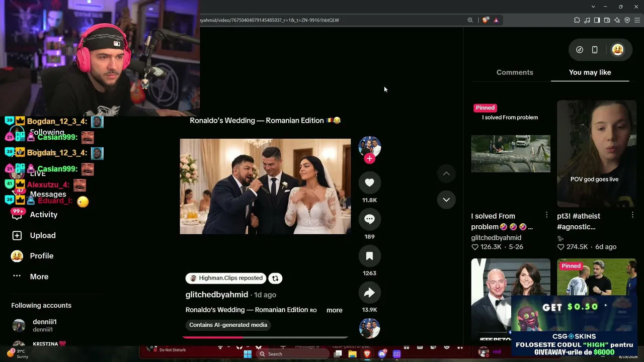Click the second creator avatar below share count

click(x=369, y=328)
